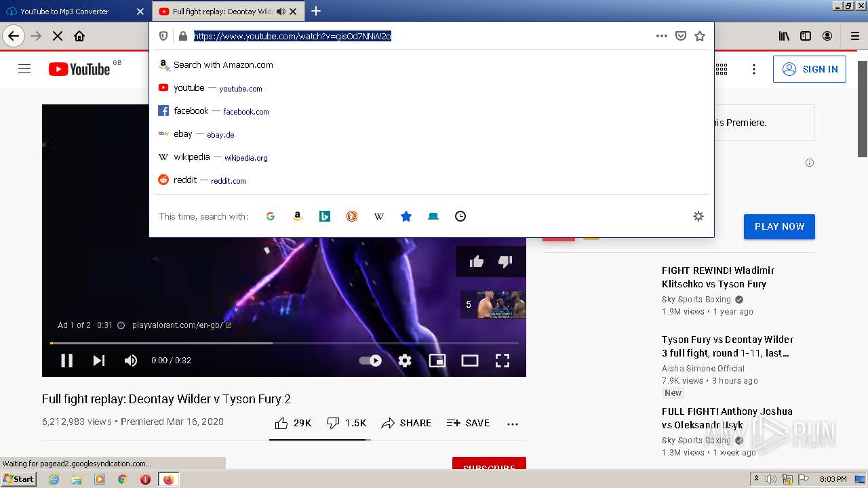Bookmark this page with the star icon
The image size is (868, 488).
coord(700,36)
